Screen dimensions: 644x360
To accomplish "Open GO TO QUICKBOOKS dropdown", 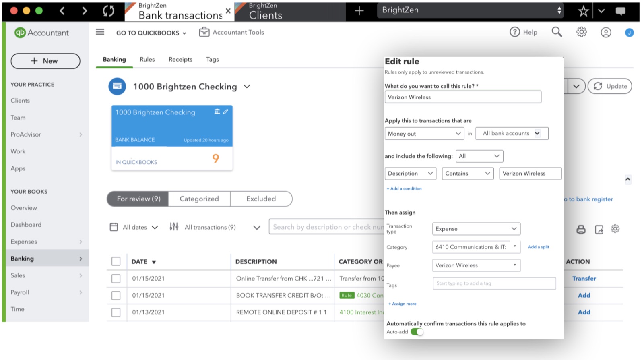I will coord(151,33).
